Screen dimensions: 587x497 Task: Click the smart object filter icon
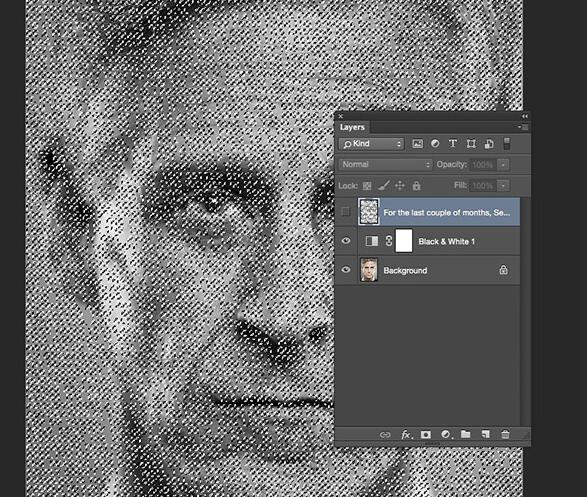point(489,144)
